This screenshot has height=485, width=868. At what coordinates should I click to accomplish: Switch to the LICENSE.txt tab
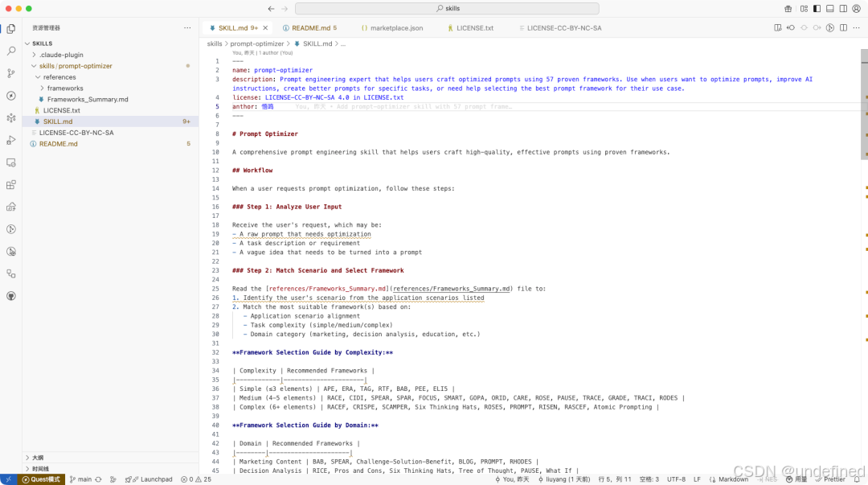coord(470,27)
